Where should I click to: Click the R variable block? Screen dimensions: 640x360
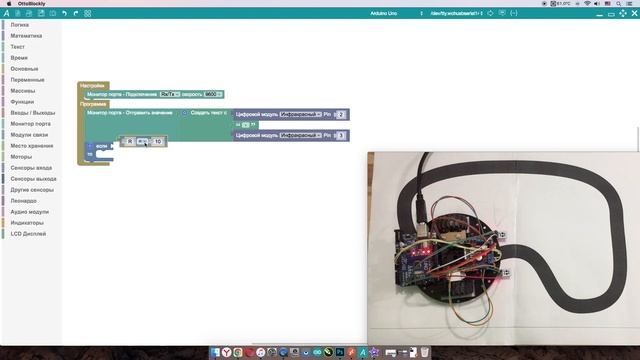coord(130,141)
